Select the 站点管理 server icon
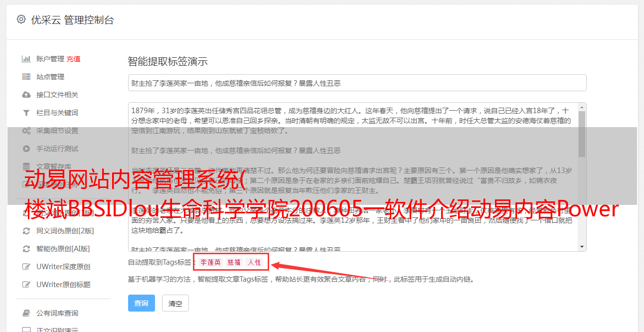Viewport: 644px width, 332px height. [x=26, y=77]
